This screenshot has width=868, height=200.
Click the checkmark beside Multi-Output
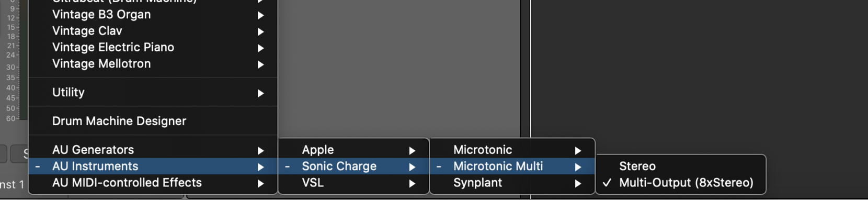[x=607, y=183]
